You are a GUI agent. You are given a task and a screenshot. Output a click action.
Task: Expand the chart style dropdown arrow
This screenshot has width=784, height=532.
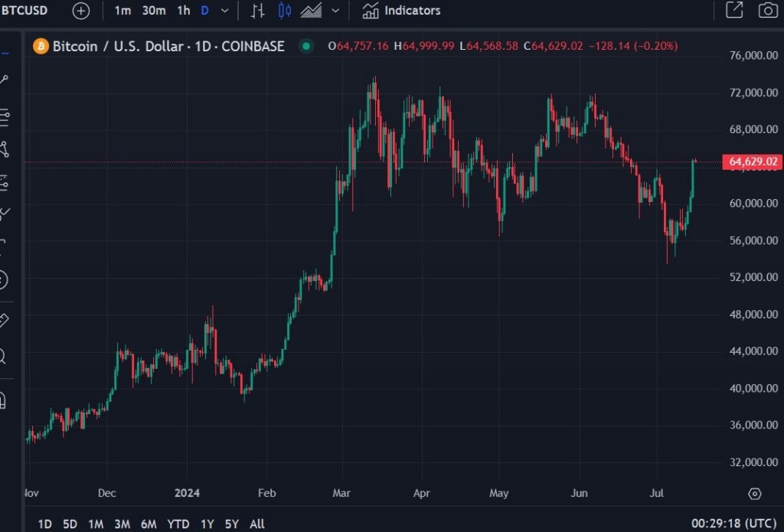pyautogui.click(x=336, y=11)
